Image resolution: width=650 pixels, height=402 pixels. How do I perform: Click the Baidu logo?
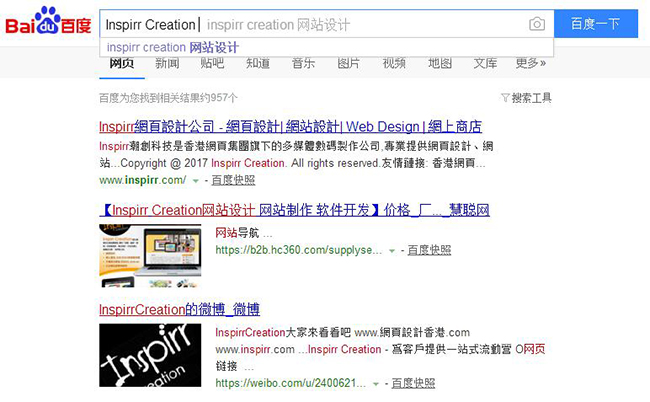[x=48, y=21]
